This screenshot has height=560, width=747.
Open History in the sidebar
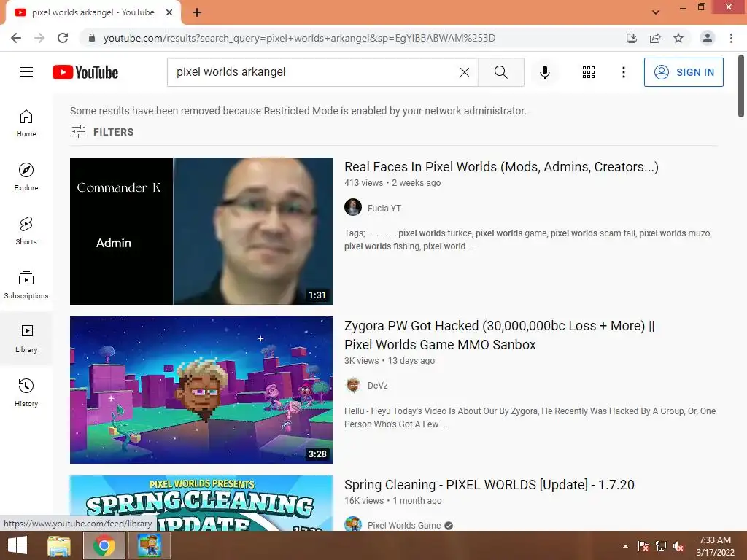click(x=26, y=392)
